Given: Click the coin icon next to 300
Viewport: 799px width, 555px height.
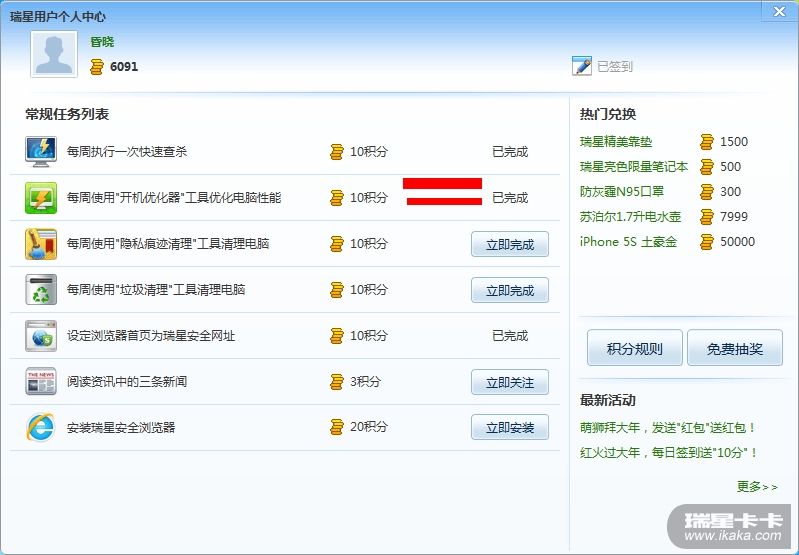Looking at the screenshot, I should point(707,192).
